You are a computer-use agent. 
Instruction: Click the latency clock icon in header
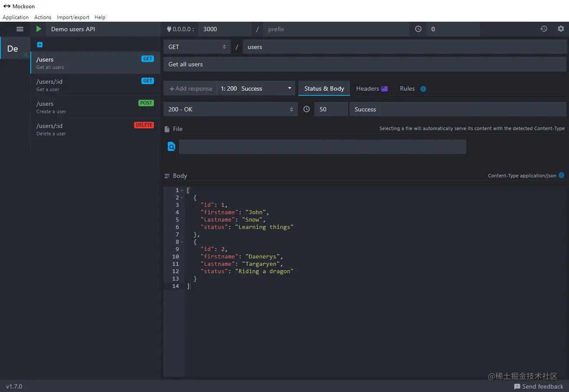click(x=418, y=29)
